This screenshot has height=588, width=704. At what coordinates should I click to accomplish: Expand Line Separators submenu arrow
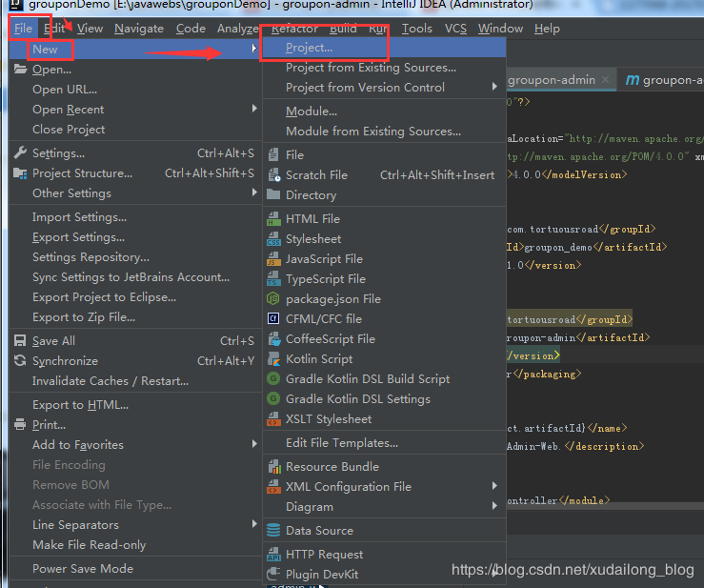click(x=254, y=524)
